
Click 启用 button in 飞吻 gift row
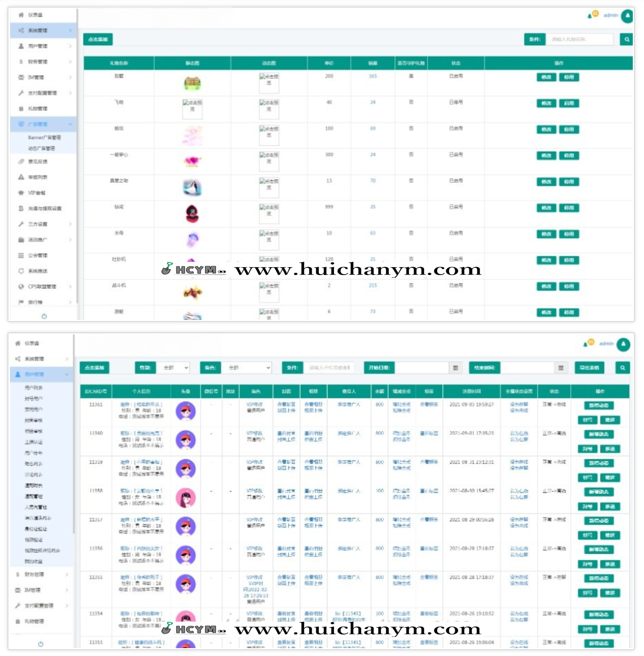[x=569, y=103]
